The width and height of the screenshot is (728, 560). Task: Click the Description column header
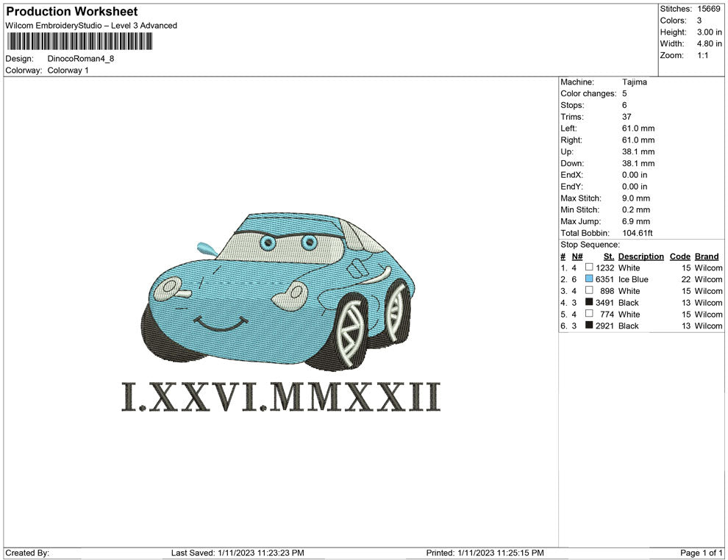(640, 256)
